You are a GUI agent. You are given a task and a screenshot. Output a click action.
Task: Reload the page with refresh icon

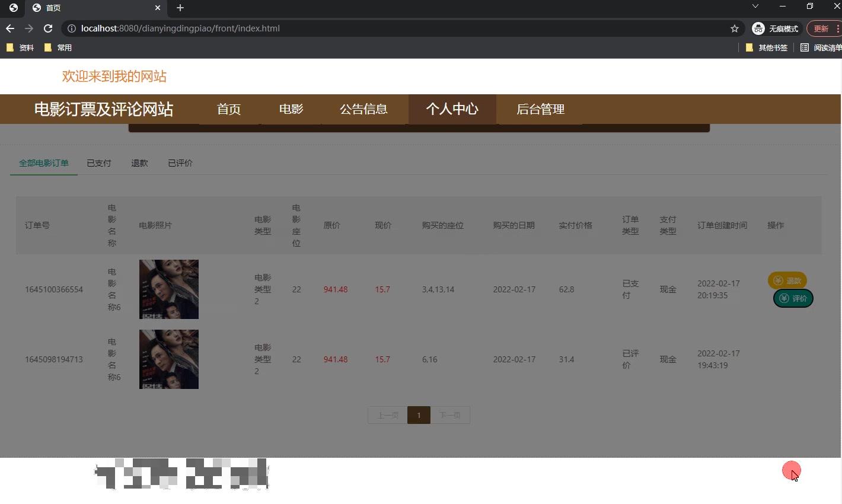(48, 28)
